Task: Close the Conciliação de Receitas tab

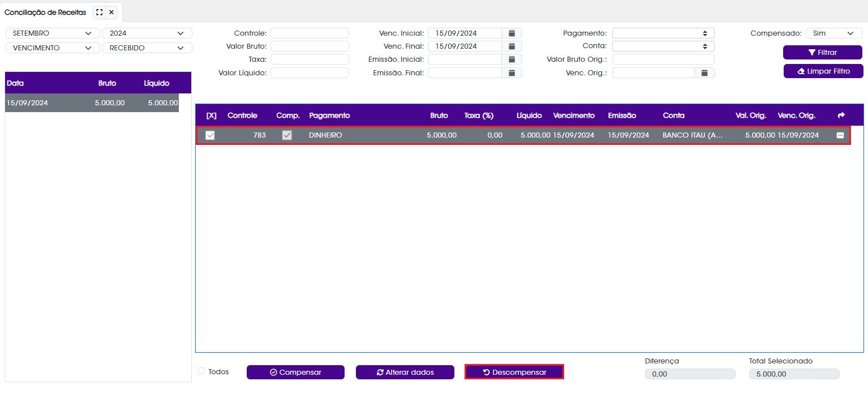Action: [111, 12]
